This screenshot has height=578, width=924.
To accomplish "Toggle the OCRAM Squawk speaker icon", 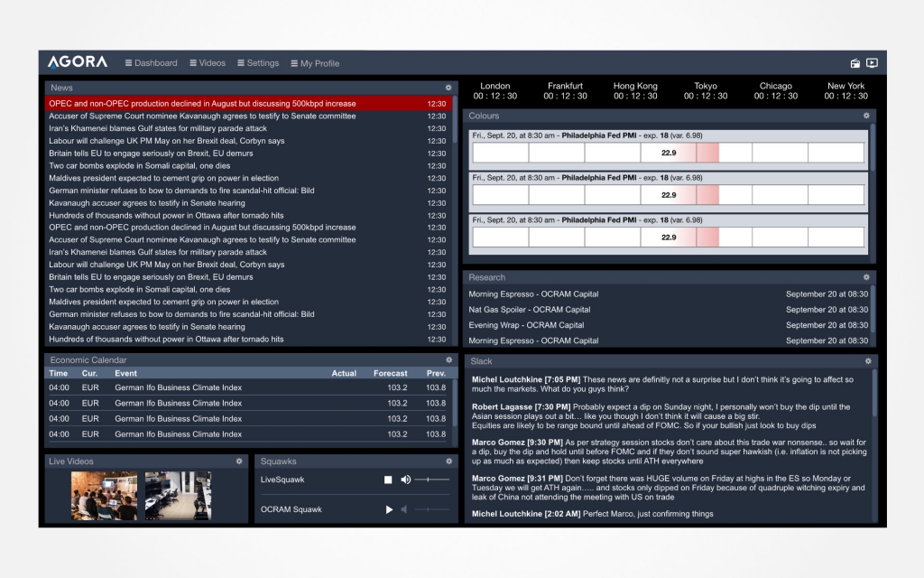I will tap(404, 509).
